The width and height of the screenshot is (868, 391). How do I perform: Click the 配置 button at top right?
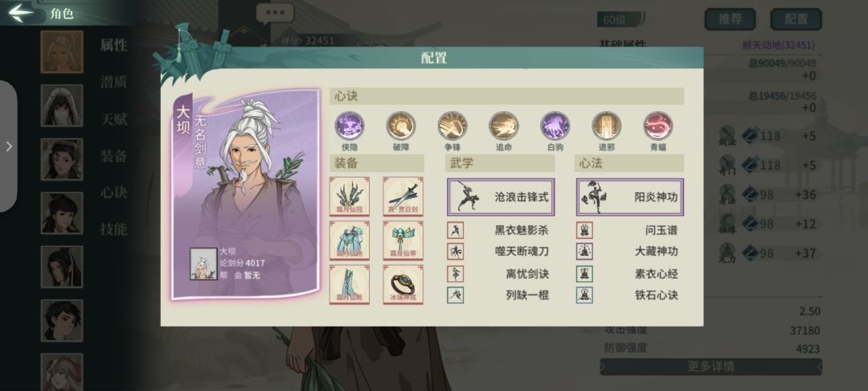point(796,19)
